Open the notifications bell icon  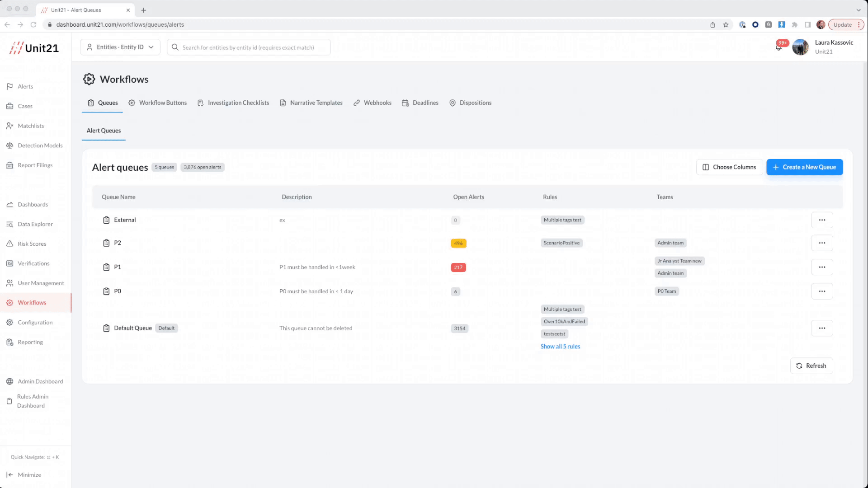pyautogui.click(x=778, y=47)
